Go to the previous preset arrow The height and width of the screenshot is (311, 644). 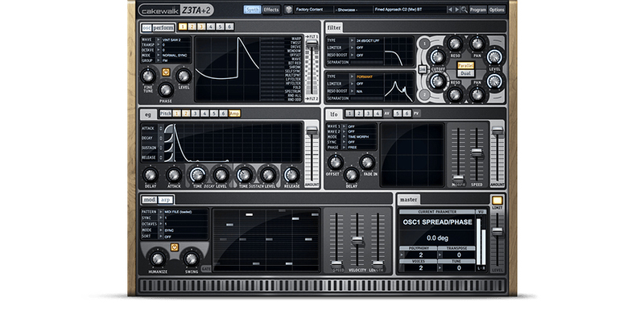coord(450,10)
